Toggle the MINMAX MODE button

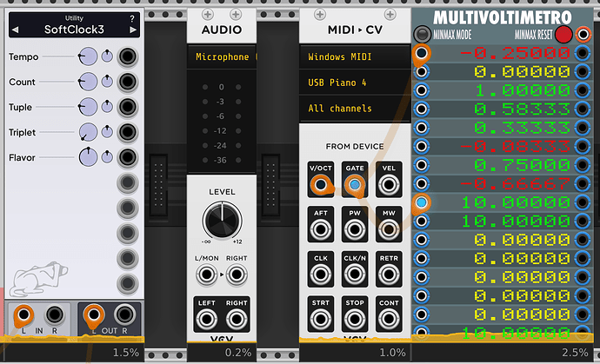point(422,35)
